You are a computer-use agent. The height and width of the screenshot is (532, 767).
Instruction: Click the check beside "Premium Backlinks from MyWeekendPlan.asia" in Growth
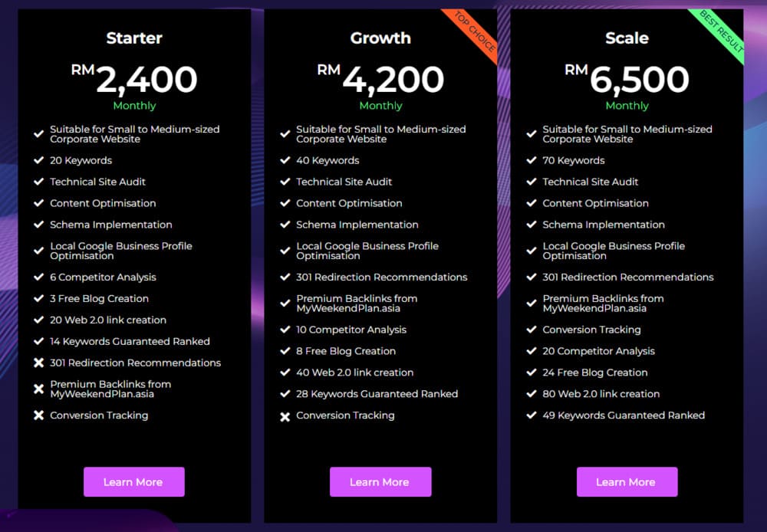285,303
